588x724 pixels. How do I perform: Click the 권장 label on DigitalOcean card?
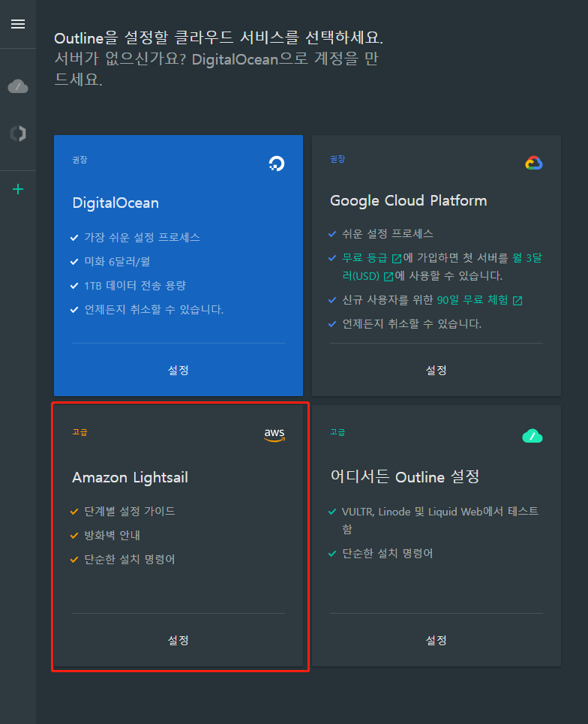[x=79, y=160]
